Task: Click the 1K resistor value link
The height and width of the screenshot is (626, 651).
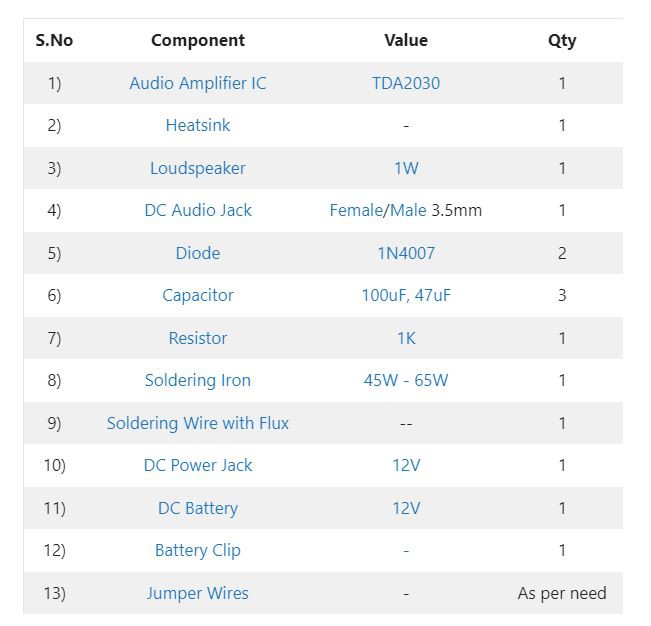Action: click(406, 338)
